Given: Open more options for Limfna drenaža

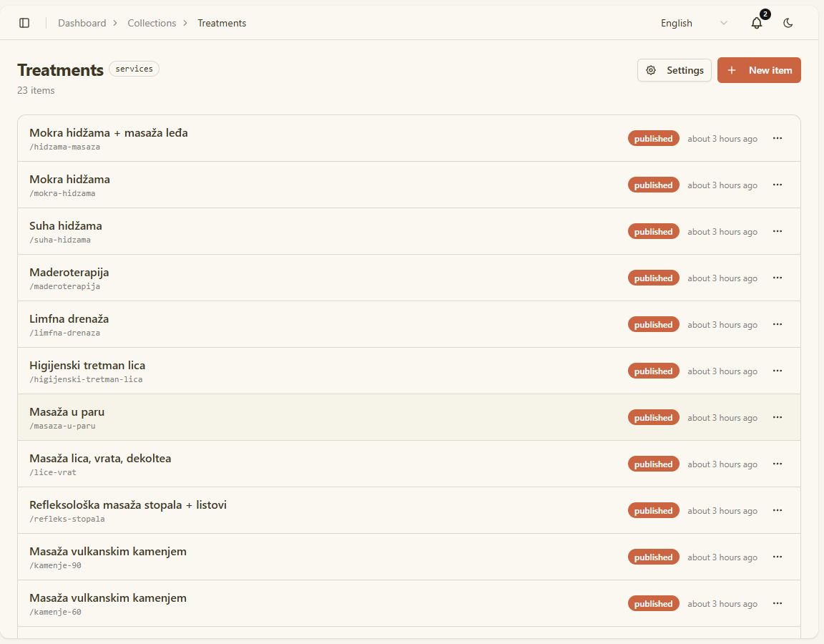Looking at the screenshot, I should click(778, 324).
